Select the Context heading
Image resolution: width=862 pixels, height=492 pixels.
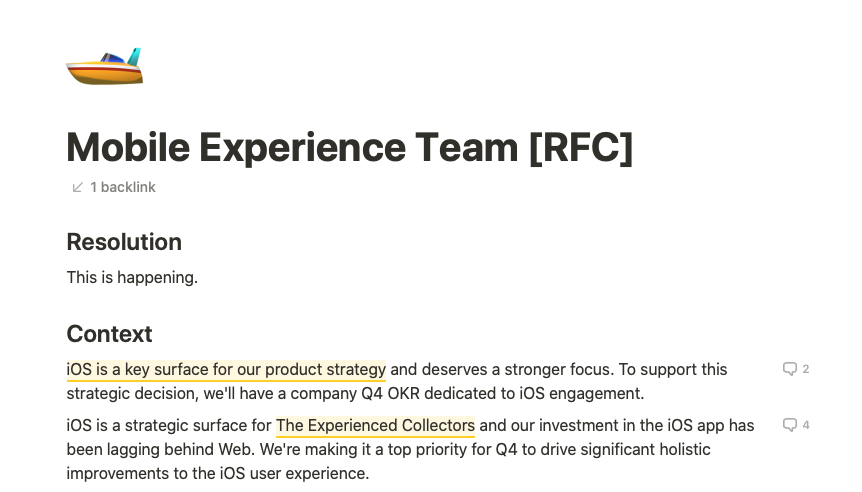click(x=109, y=334)
